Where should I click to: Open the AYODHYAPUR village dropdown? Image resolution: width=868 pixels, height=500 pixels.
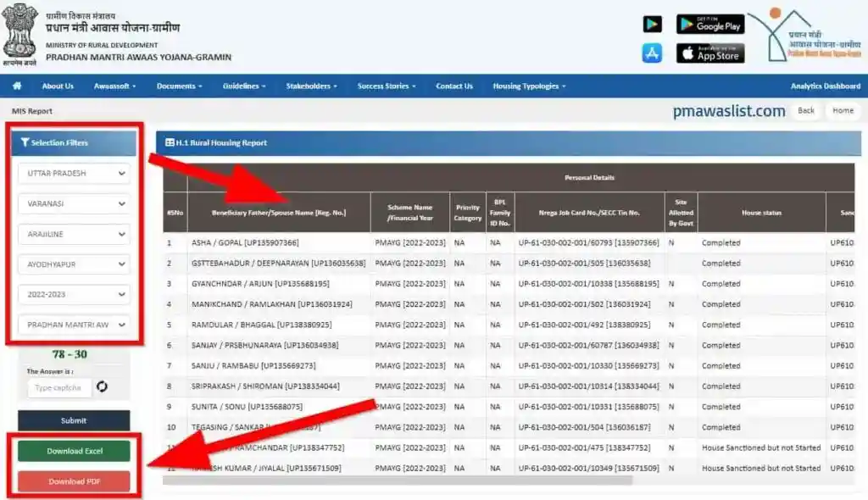point(74,264)
